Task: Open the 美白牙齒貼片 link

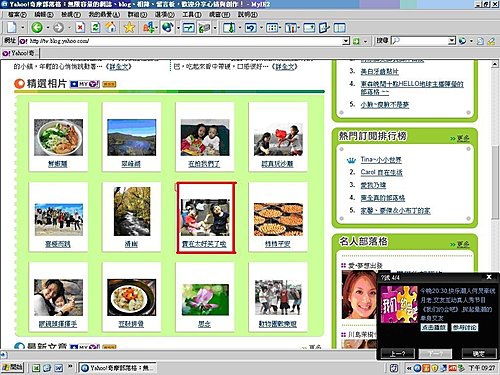Action: pos(379,71)
